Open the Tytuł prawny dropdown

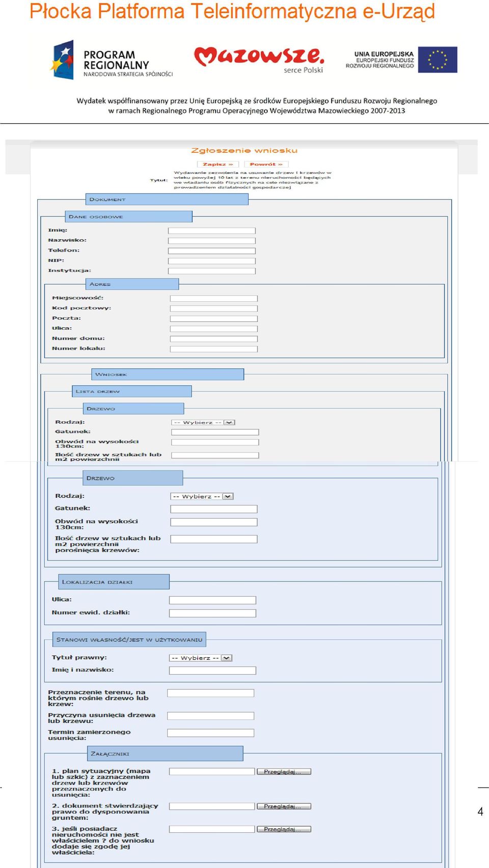201,658
